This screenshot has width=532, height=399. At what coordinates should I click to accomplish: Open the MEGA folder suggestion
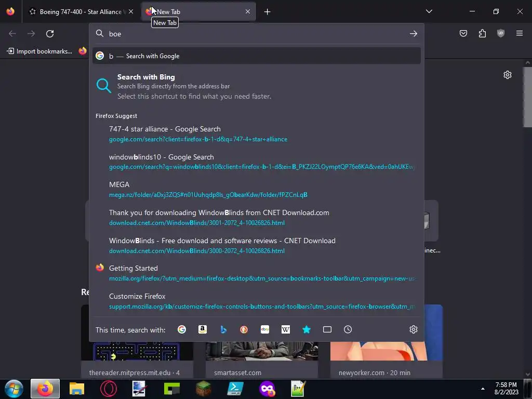coord(257,189)
